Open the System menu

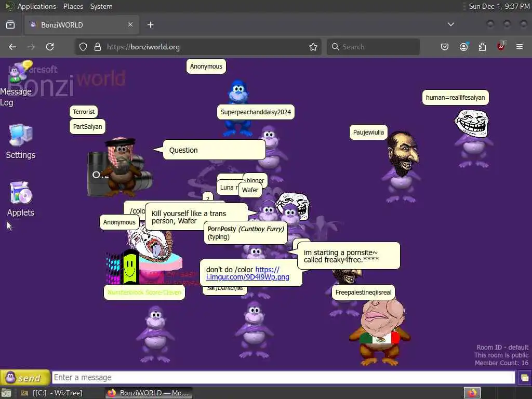(101, 6)
